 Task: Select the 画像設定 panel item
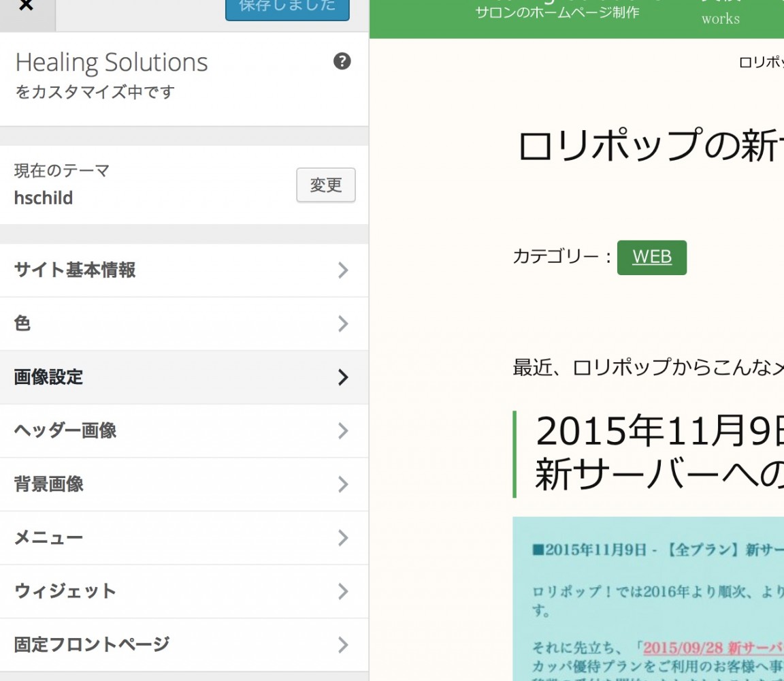[48, 377]
